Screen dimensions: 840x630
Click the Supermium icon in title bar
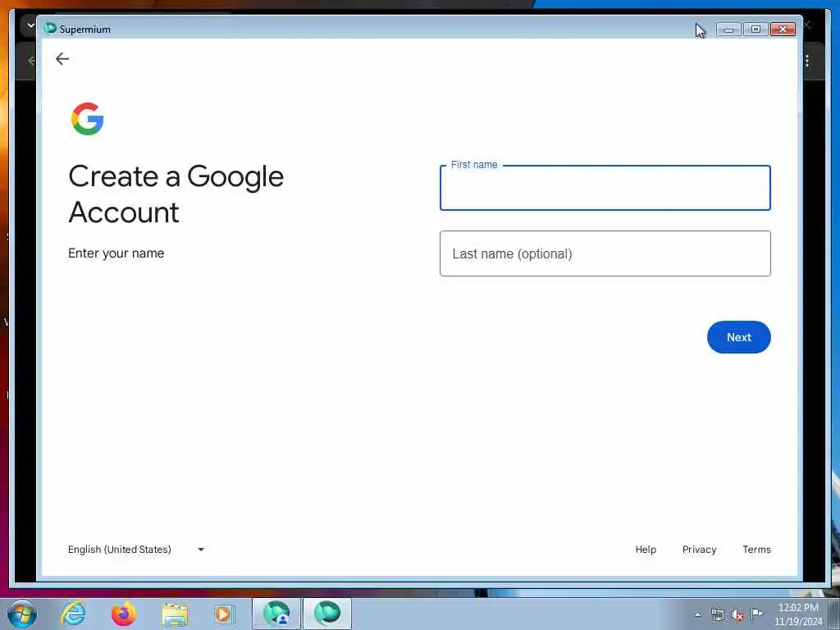pyautogui.click(x=50, y=29)
